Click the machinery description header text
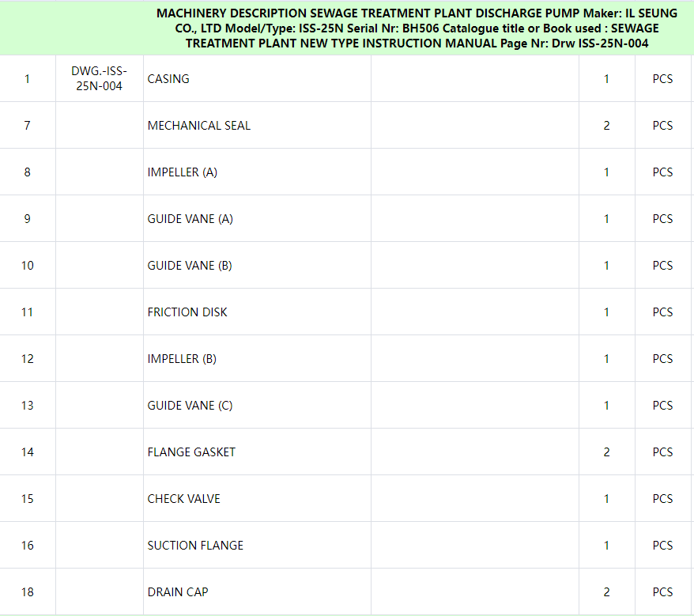Viewport: 694px width, 616px height. [x=417, y=28]
